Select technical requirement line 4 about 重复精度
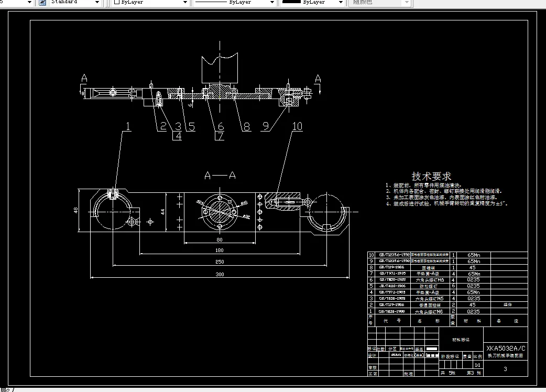 click(x=446, y=204)
